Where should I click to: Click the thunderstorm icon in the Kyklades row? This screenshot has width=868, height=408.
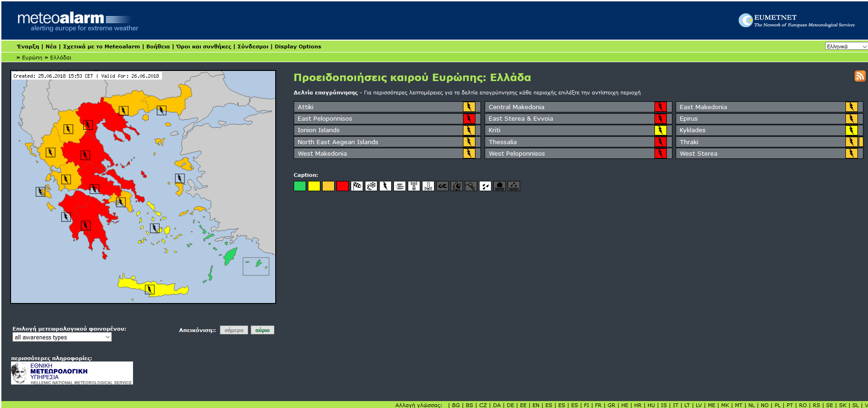point(851,130)
